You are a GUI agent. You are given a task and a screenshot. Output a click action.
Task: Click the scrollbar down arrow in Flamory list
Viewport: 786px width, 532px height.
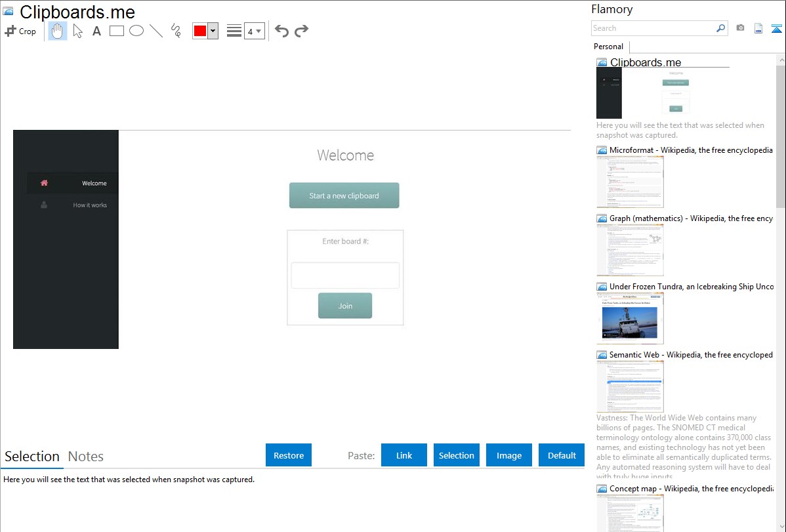781,527
